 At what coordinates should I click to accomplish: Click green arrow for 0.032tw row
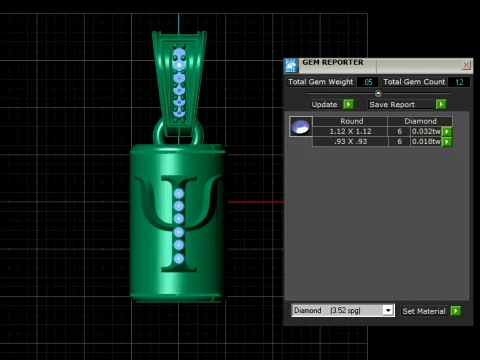(447, 131)
